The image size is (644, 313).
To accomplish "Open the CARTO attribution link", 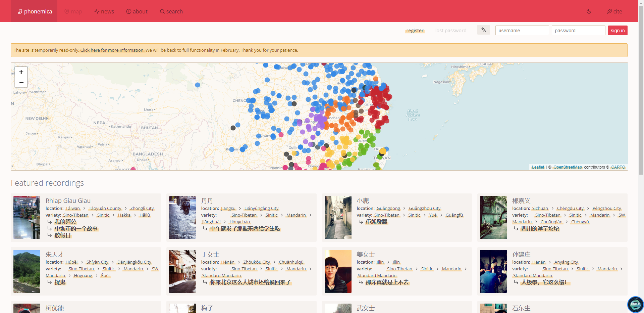I will pos(618,167).
